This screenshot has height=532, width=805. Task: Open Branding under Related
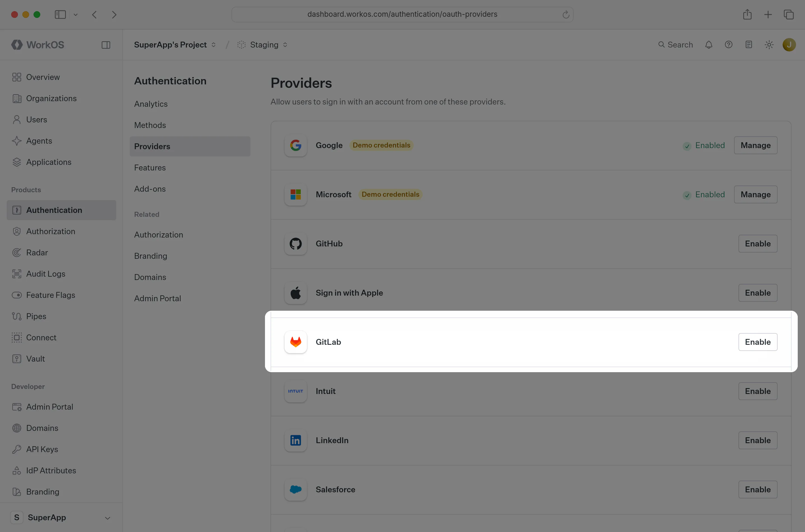point(190,256)
